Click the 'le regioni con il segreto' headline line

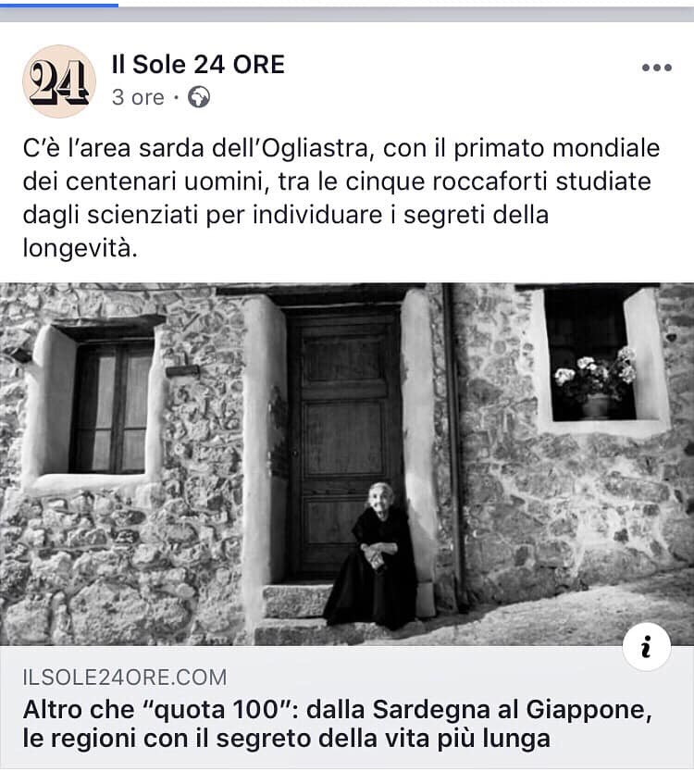pyautogui.click(x=287, y=739)
